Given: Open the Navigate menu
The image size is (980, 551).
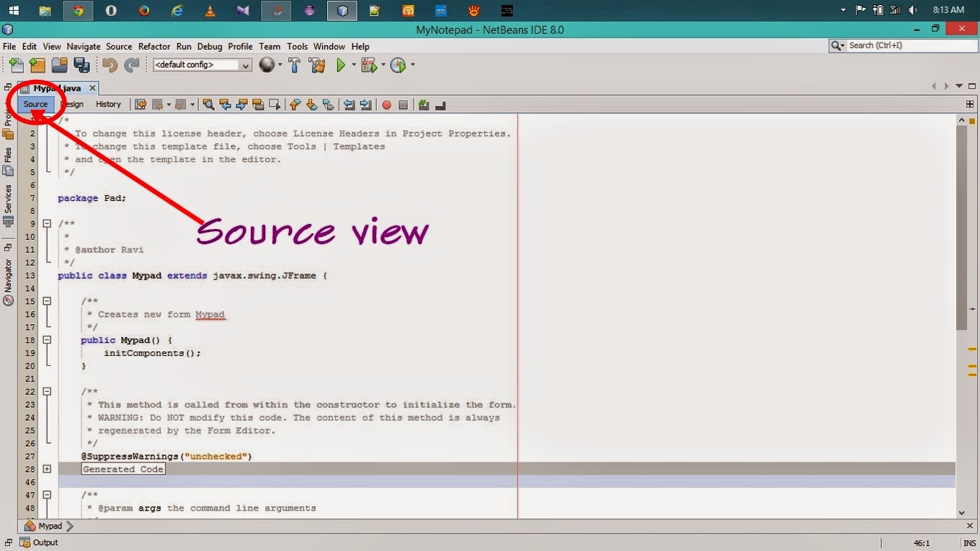Looking at the screenshot, I should (x=84, y=46).
